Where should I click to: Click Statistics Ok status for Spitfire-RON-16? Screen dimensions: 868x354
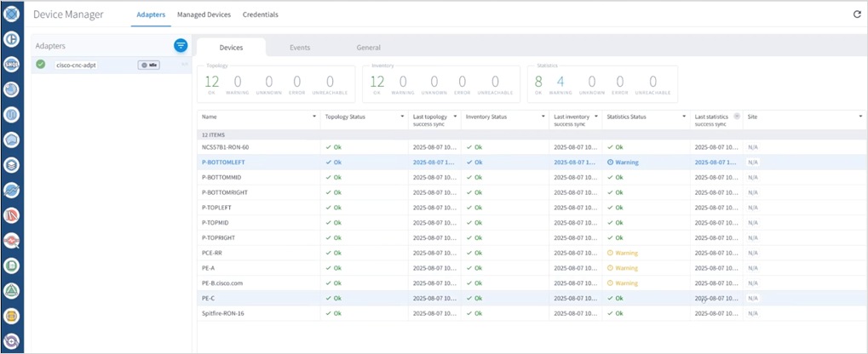(615, 313)
